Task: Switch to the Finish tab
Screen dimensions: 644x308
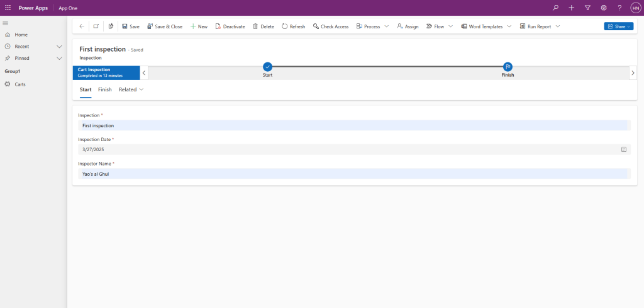Action: [x=104, y=89]
